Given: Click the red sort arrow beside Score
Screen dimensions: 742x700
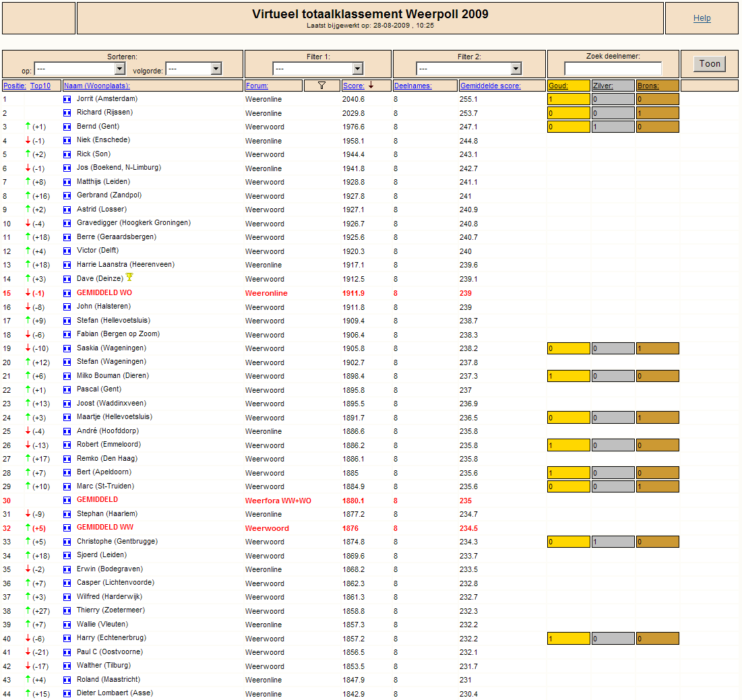Looking at the screenshot, I should [371, 86].
